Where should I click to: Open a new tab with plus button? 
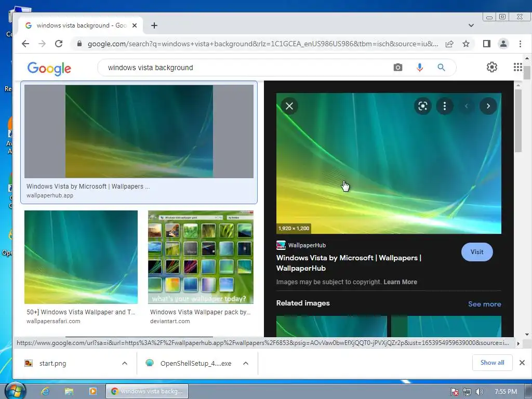154,25
